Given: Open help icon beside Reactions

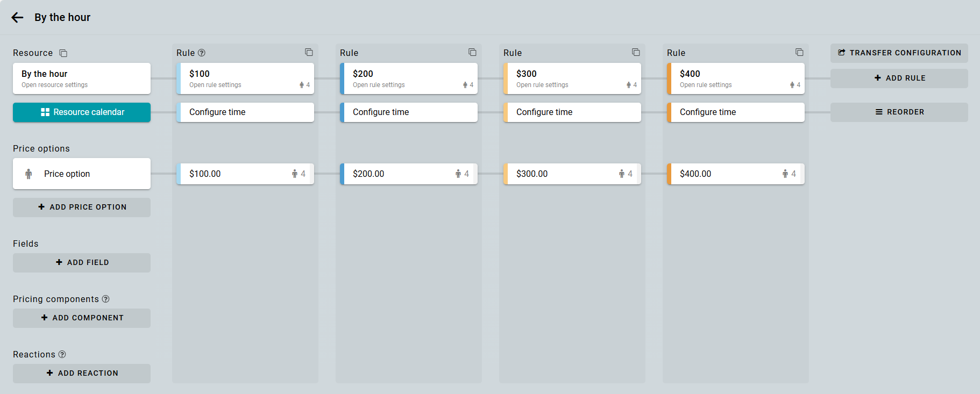Looking at the screenshot, I should (62, 354).
